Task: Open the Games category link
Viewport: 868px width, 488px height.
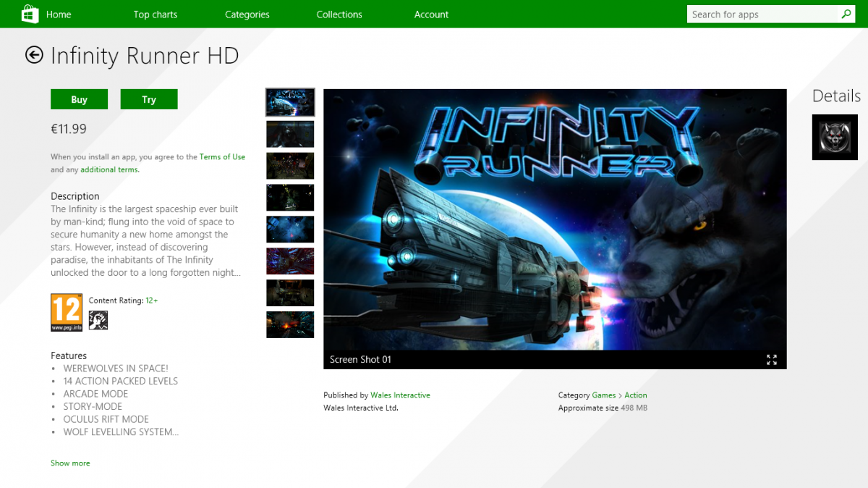Action: click(604, 395)
